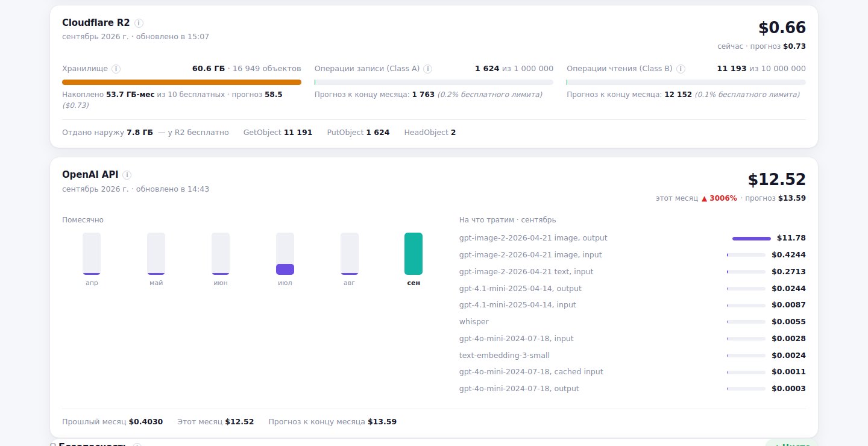Click the Class B read operations progress bar
868x446 pixels.
(686, 83)
